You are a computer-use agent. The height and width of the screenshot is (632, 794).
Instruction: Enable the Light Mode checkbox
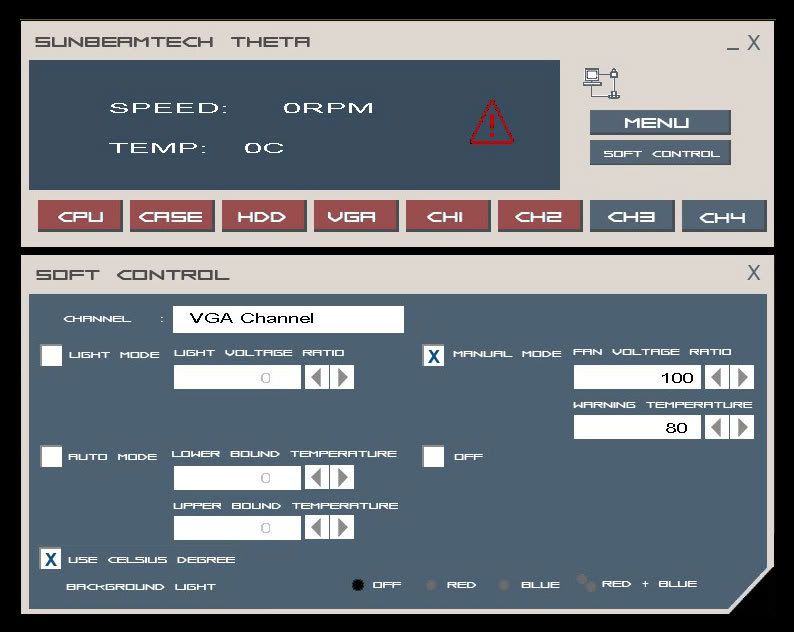(x=52, y=355)
